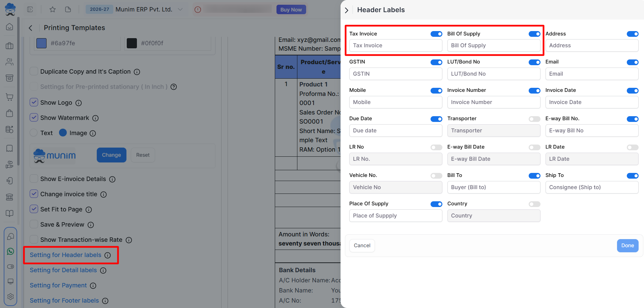Enable the Country label switch

pos(534,204)
